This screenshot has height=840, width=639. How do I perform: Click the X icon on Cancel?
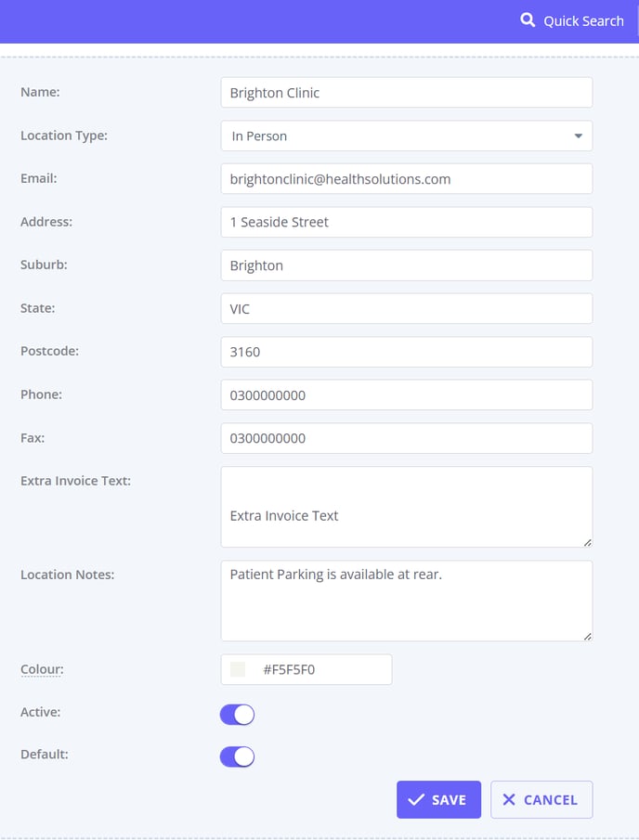pos(509,800)
